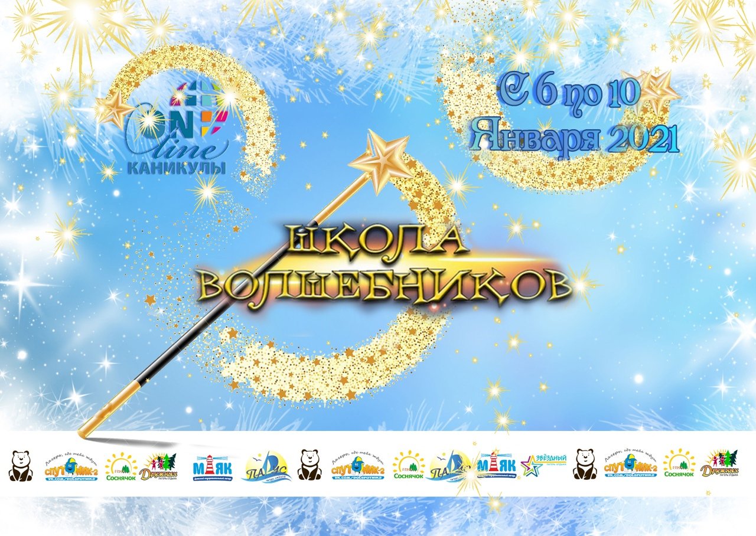The height and width of the screenshot is (536, 756).
Task: Click the Дружных logo left of Маяк
Action: click(158, 466)
